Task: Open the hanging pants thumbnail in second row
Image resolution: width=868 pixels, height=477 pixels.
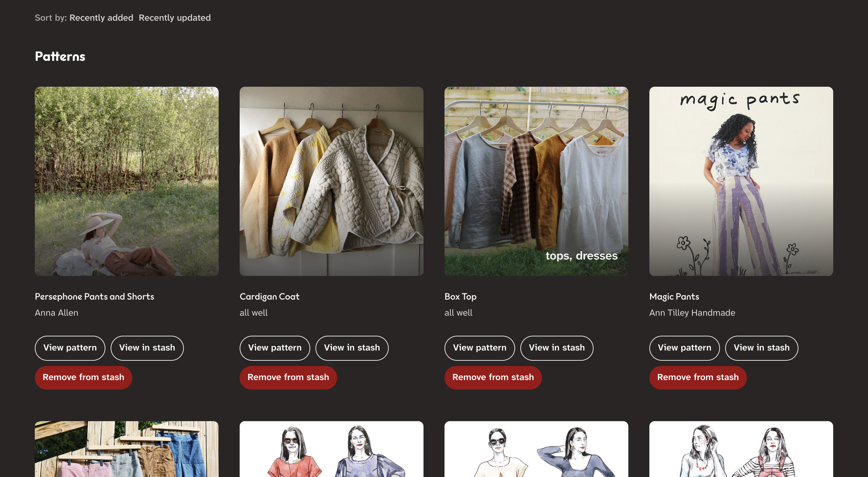Action: [126, 449]
